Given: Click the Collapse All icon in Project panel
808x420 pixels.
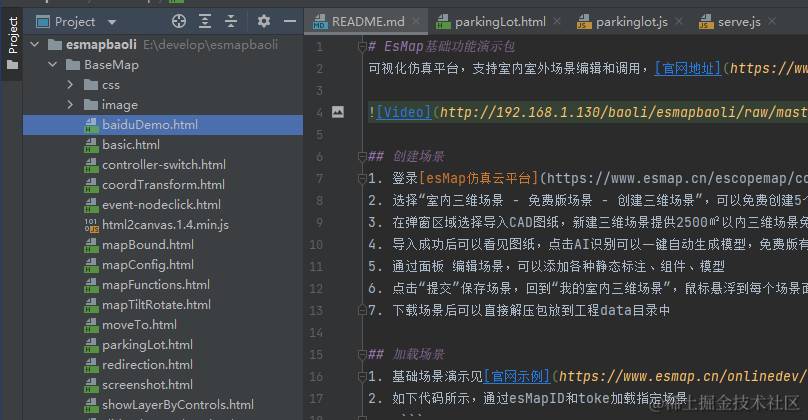Looking at the screenshot, I should [x=231, y=21].
